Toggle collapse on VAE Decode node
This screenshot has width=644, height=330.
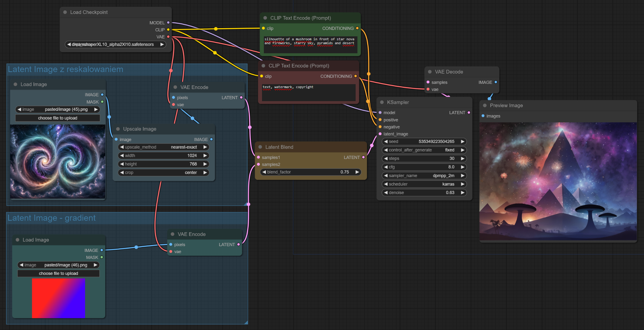pyautogui.click(x=430, y=72)
